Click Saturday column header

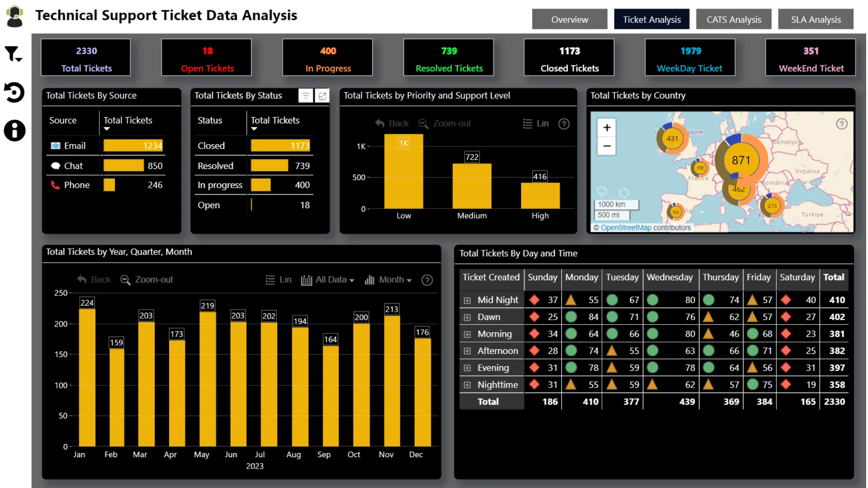pos(797,277)
